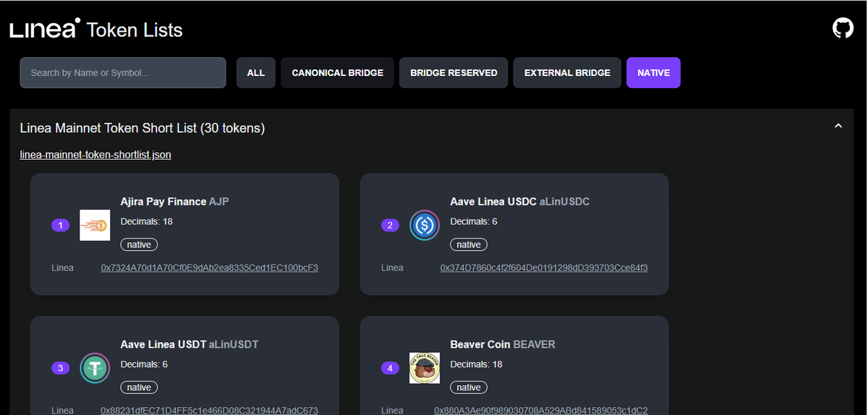
Task: Open Ajira Pay Finance contract address 0x7324A70d...
Action: (210, 268)
